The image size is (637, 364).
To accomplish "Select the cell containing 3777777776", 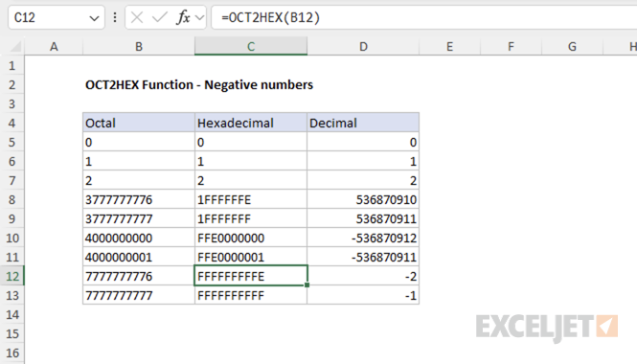I will [x=139, y=199].
